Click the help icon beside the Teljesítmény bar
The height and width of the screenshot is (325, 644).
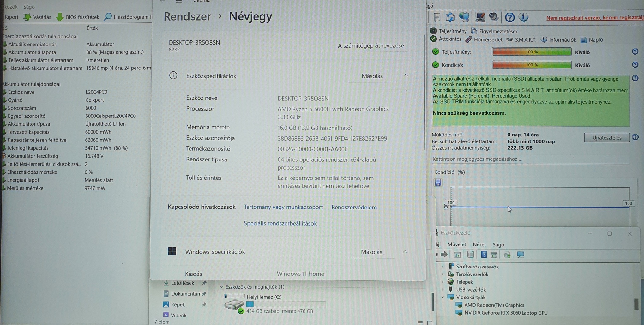coord(635,51)
